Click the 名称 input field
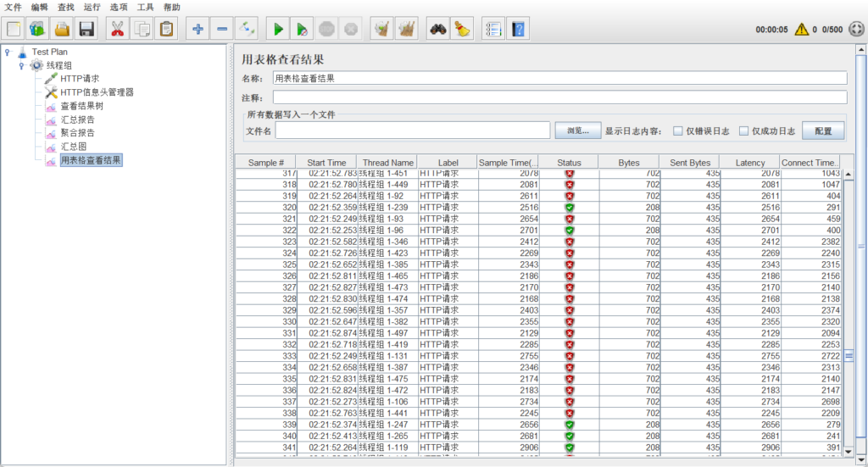Image resolution: width=868 pixels, height=467 pixels. [x=559, y=79]
